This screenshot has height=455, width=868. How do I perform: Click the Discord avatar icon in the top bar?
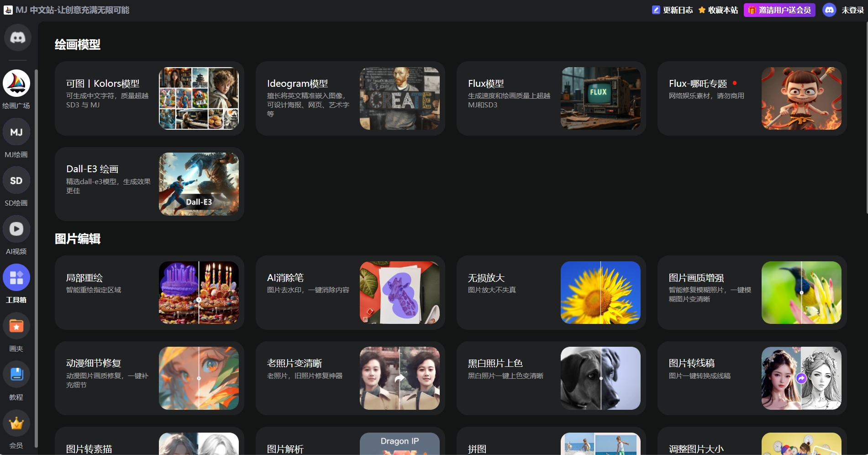click(x=829, y=10)
